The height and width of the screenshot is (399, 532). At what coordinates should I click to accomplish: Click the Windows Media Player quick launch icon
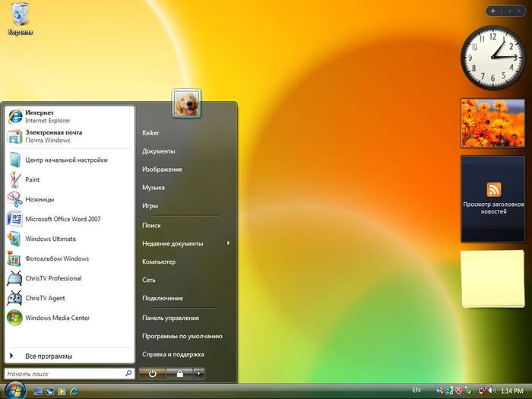(x=62, y=391)
